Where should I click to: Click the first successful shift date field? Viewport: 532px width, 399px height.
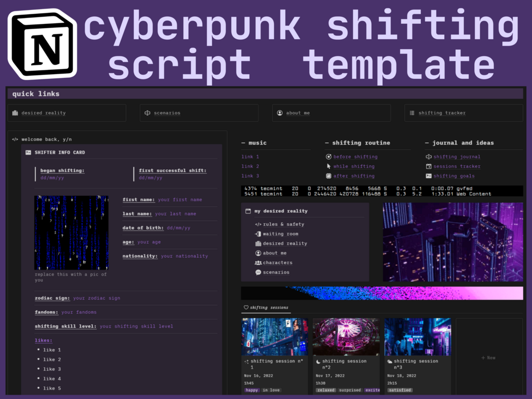point(150,178)
